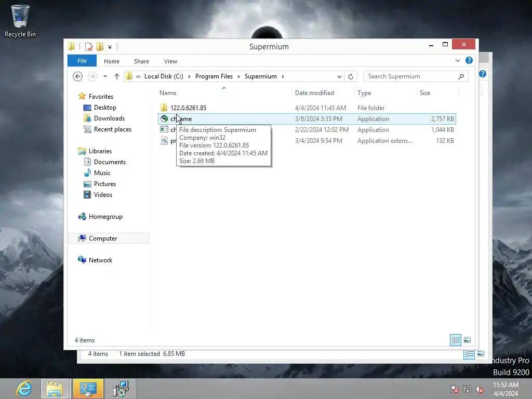Viewport: 532px width, 399px height.
Task: Click Local Disk (C:) in address bar
Action: pyautogui.click(x=164, y=76)
